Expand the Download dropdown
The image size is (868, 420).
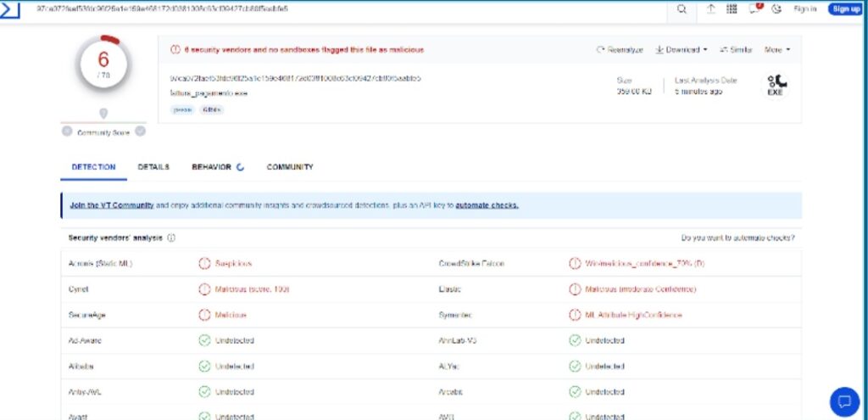point(682,50)
